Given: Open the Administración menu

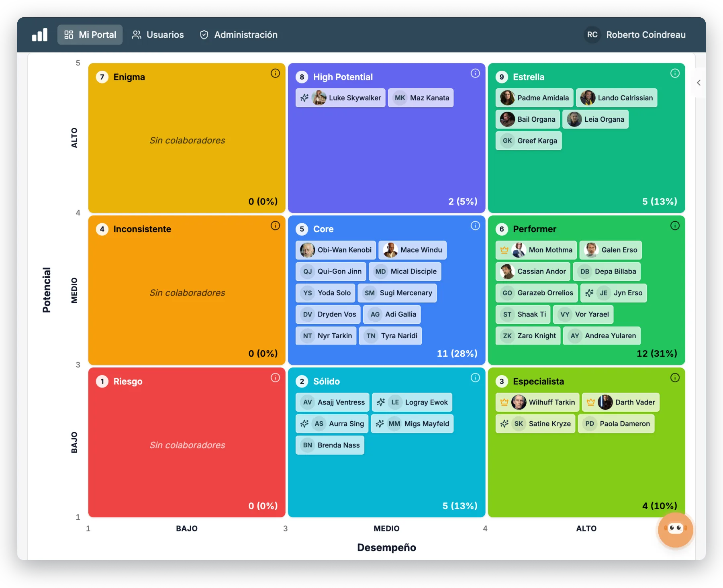Looking at the screenshot, I should [239, 35].
